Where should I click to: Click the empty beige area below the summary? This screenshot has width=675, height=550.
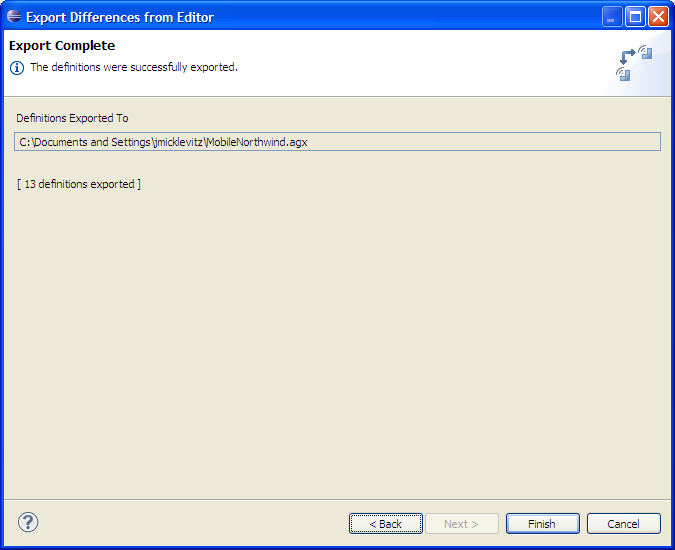click(x=337, y=344)
